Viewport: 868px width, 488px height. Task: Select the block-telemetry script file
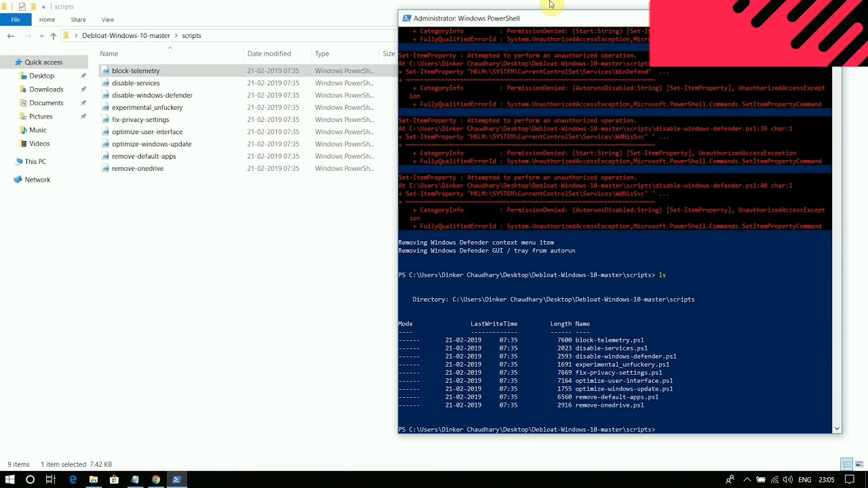pyautogui.click(x=136, y=70)
